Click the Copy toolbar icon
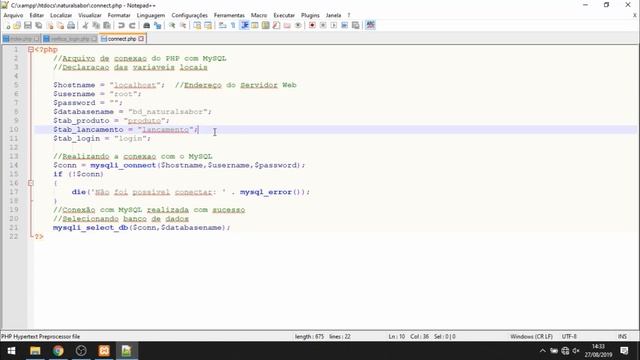 point(96,25)
